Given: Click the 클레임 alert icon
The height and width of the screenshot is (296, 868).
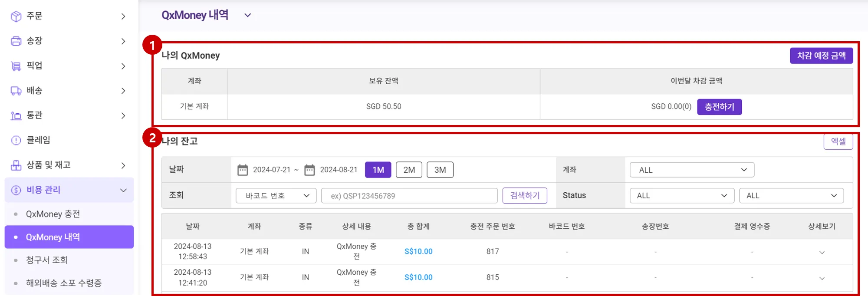Looking at the screenshot, I should (x=16, y=140).
